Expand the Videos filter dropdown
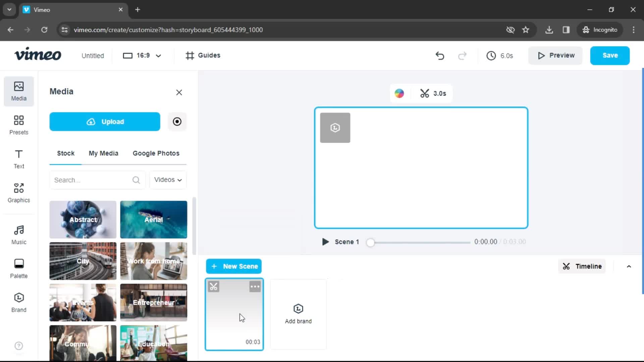Screen dimensions: 644x362 [x=167, y=179]
